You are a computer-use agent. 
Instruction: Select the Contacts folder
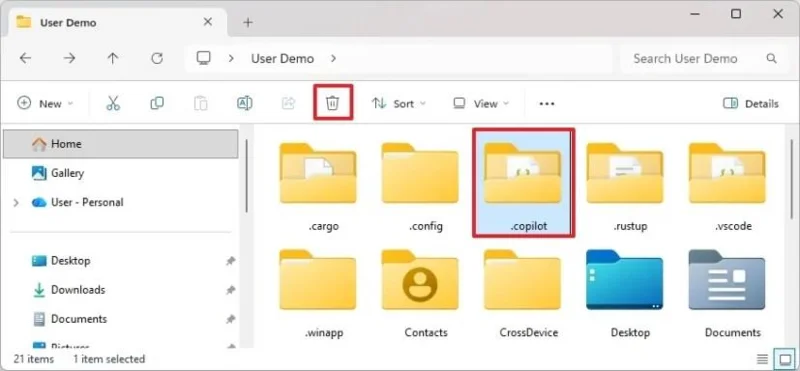click(420, 292)
